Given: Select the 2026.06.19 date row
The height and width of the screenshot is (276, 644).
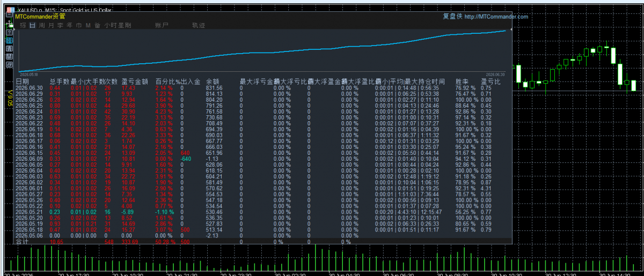Looking at the screenshot, I should click(29, 129).
